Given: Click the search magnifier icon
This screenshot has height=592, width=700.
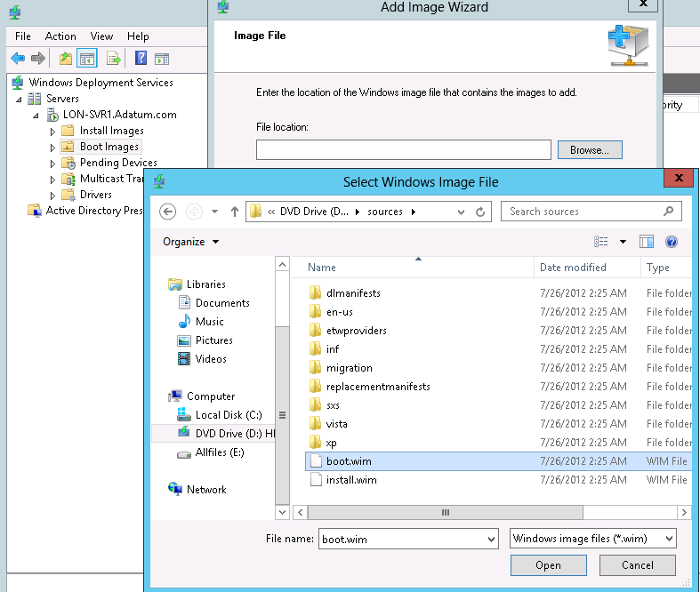Looking at the screenshot, I should [668, 211].
